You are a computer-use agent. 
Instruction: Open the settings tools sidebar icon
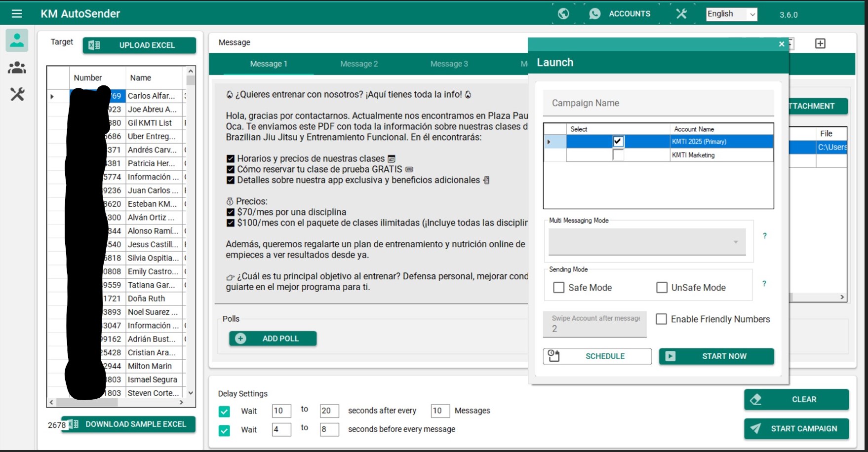point(17,94)
